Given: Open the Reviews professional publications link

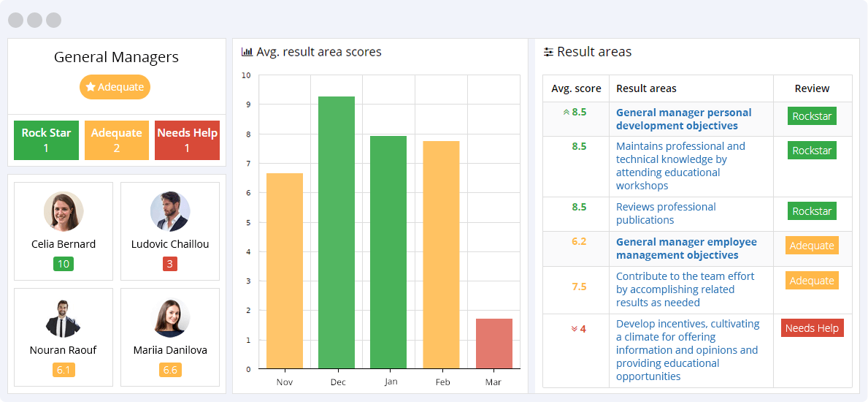Looking at the screenshot, I should pyautogui.click(x=666, y=213).
